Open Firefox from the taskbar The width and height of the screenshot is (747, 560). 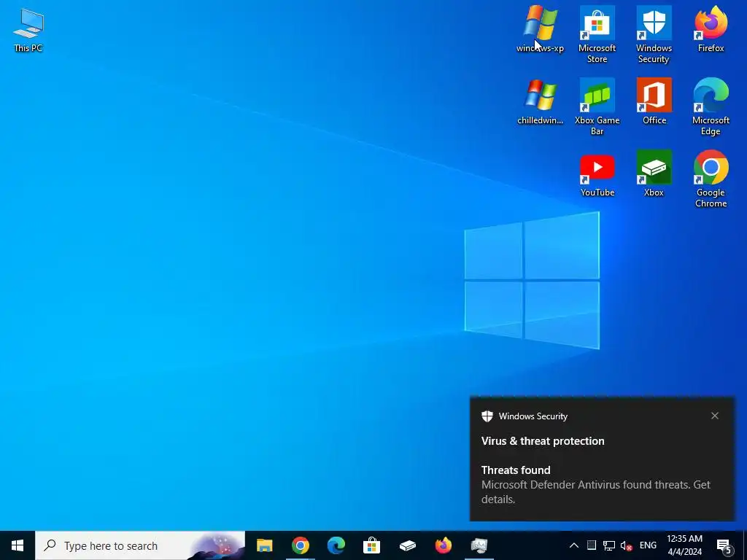click(443, 545)
